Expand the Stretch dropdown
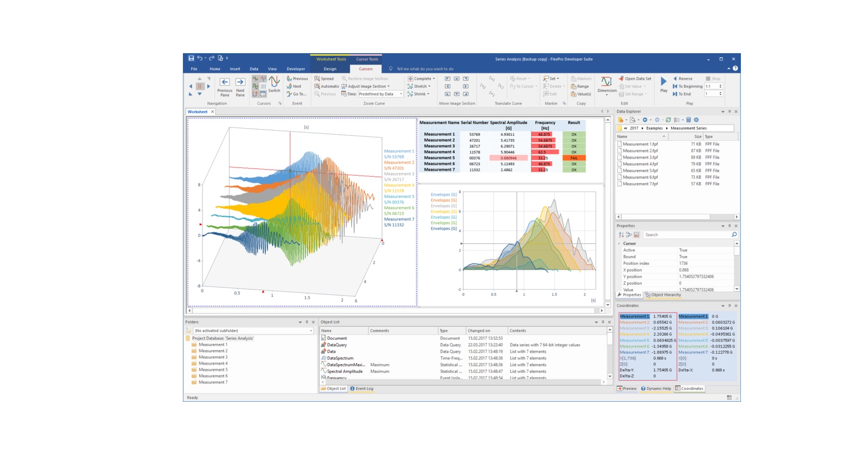This screenshot has height=457, width=868. tap(419, 86)
